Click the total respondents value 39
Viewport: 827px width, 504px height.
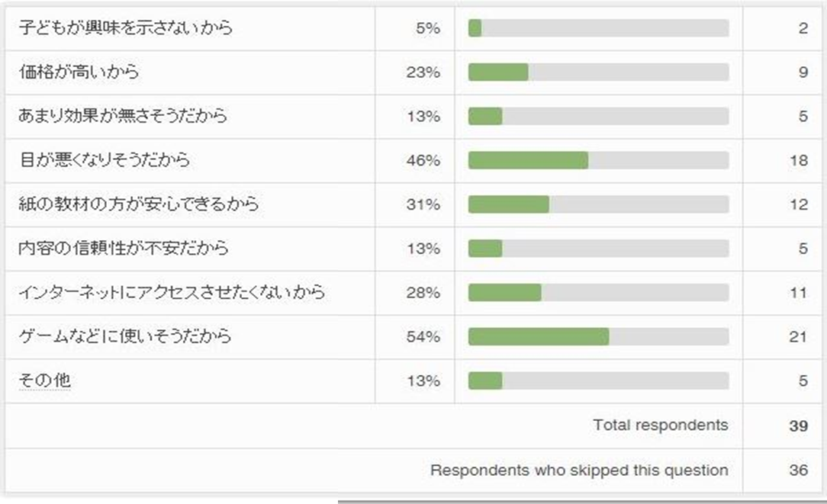click(x=798, y=425)
